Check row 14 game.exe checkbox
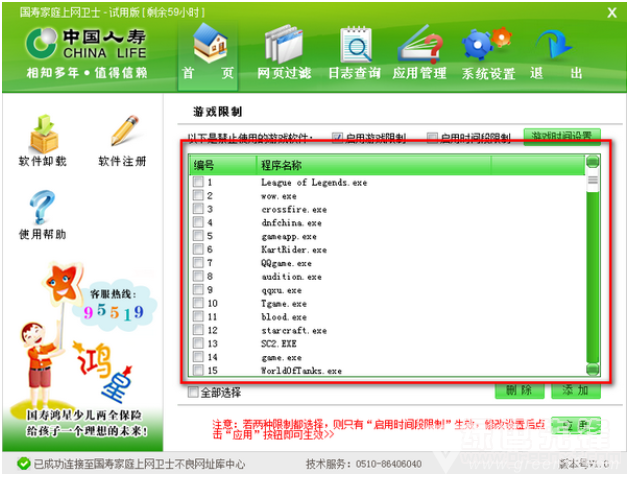This screenshot has width=630, height=478. [x=198, y=357]
